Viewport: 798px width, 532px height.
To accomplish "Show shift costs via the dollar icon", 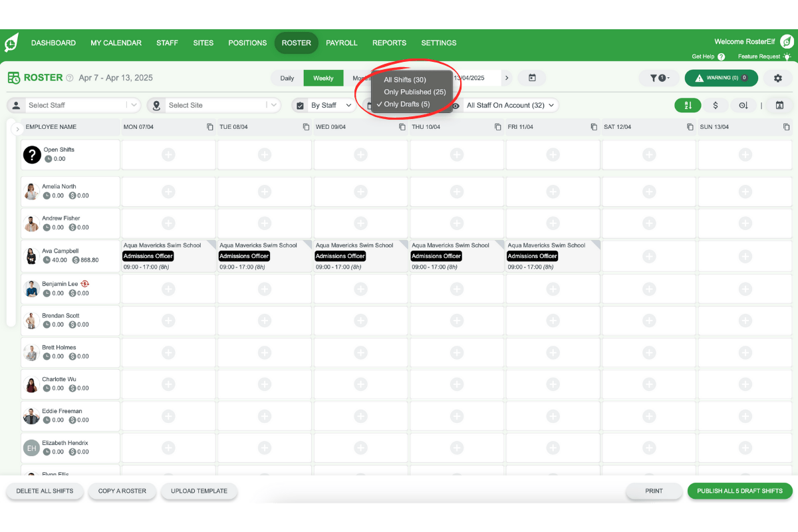I will [716, 105].
